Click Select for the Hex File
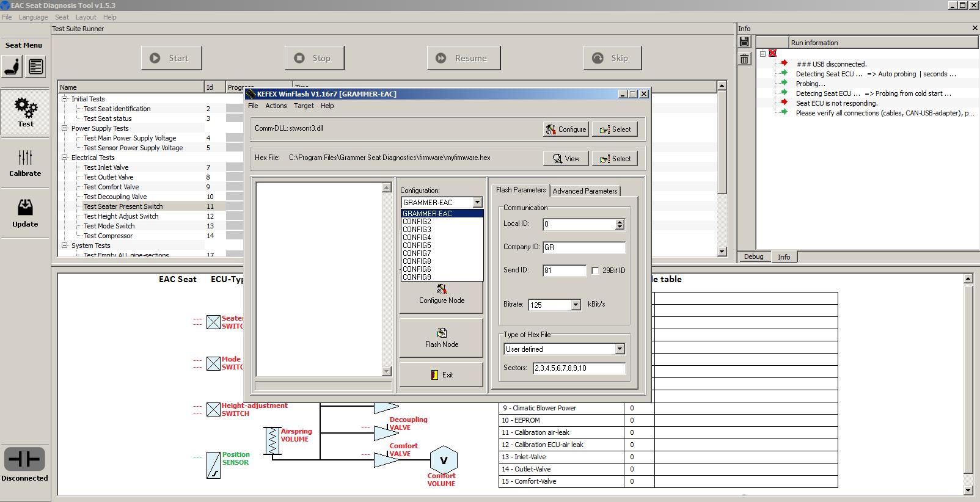 [615, 158]
